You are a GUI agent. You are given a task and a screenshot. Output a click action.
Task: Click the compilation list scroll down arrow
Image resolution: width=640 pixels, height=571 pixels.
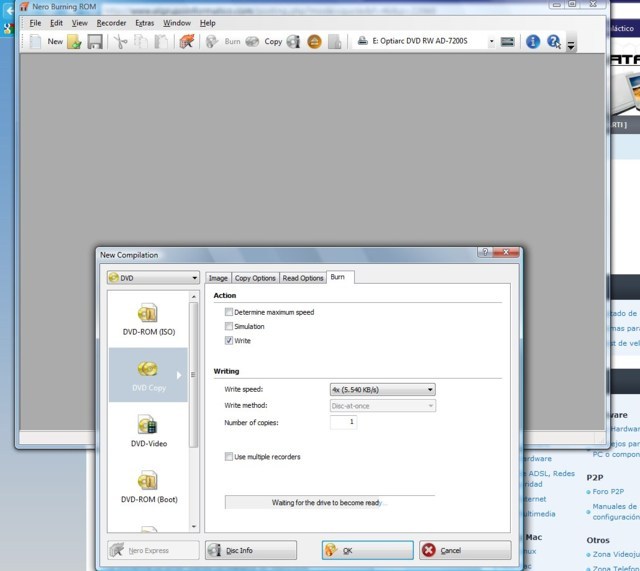(193, 527)
